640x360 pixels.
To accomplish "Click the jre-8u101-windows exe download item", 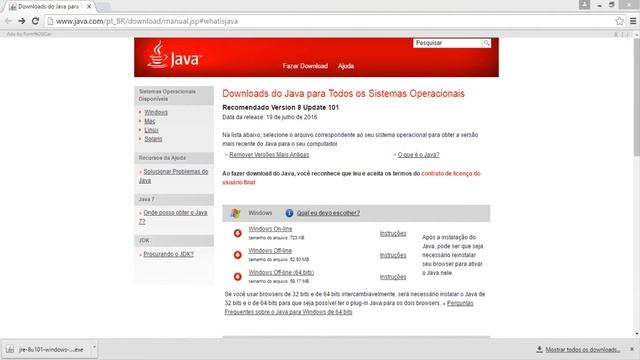I will point(50,349).
